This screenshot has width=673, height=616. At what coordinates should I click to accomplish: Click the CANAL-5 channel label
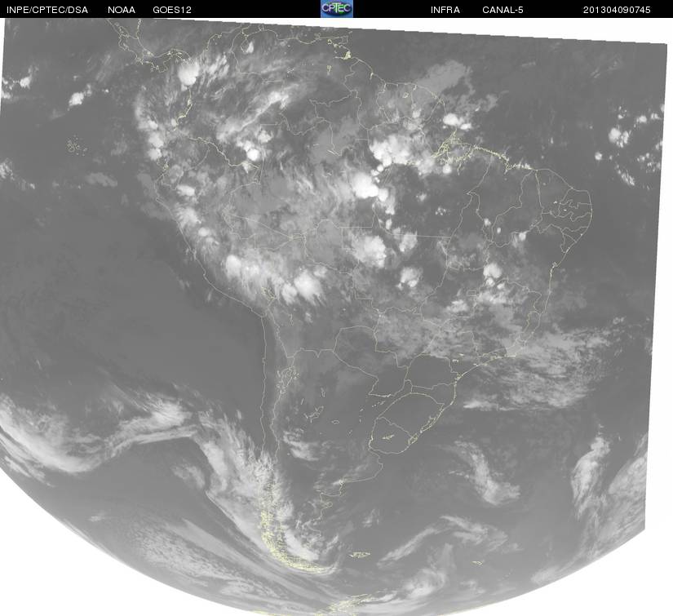click(x=503, y=10)
